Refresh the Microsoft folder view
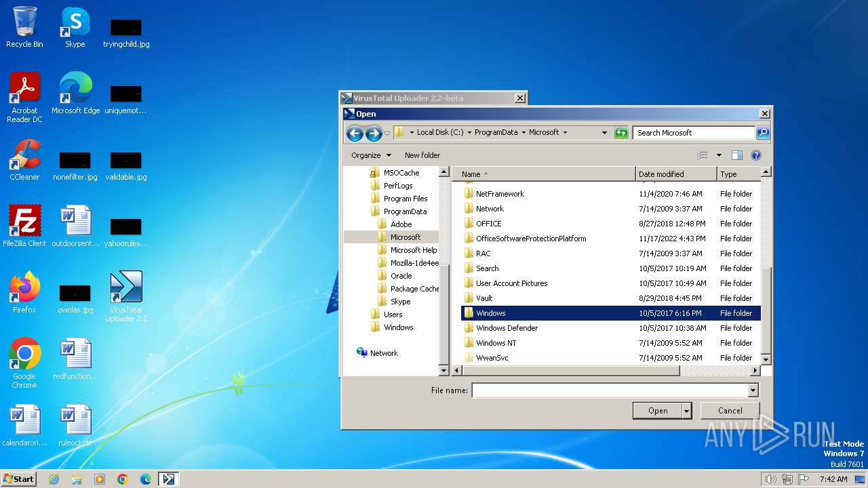Viewport: 868px width, 488px height. tap(621, 133)
